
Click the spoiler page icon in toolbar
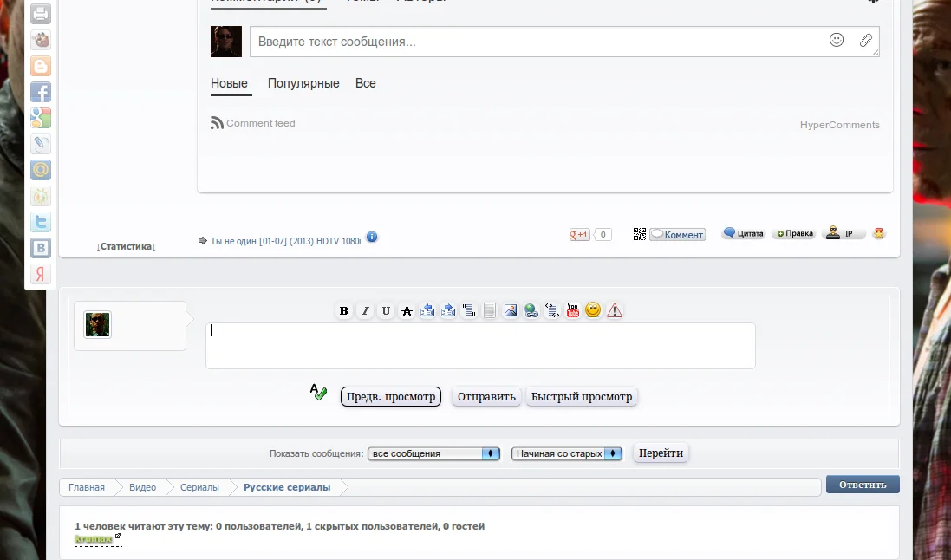pos(490,310)
